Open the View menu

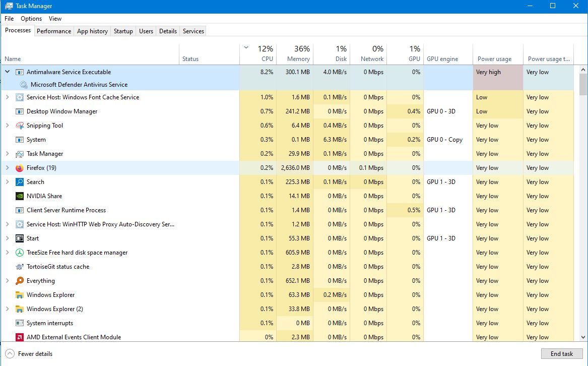(x=55, y=19)
